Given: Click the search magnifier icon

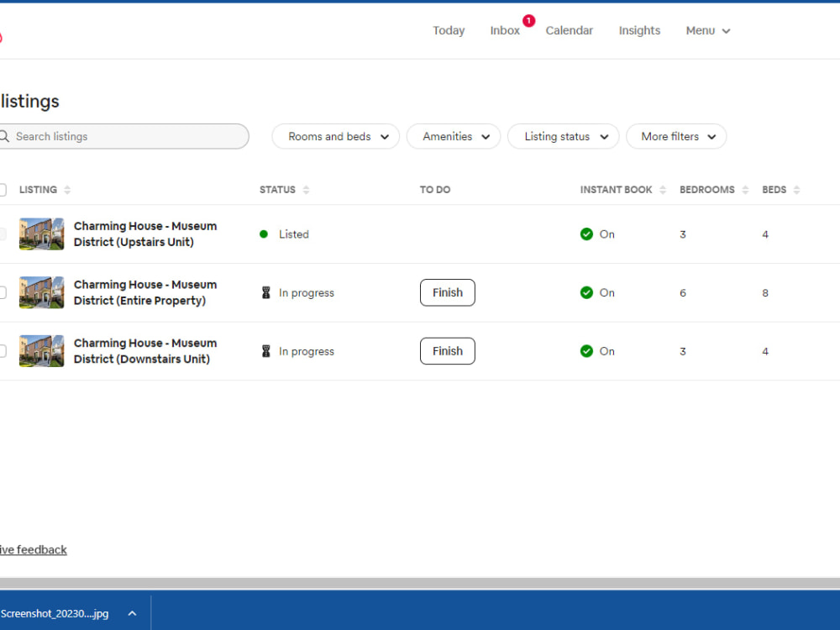Looking at the screenshot, I should click(4, 137).
